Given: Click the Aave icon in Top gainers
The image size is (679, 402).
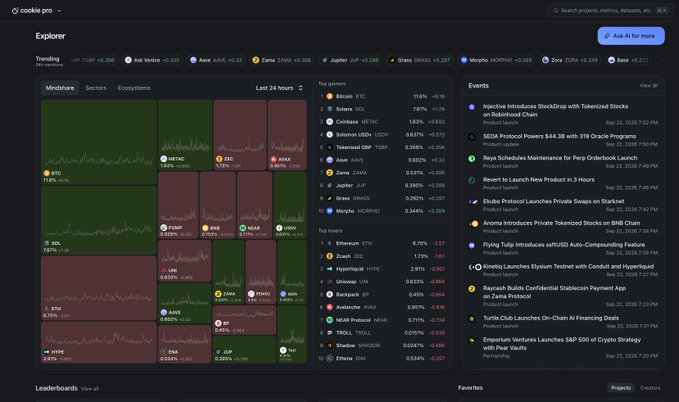Looking at the screenshot, I should point(330,160).
